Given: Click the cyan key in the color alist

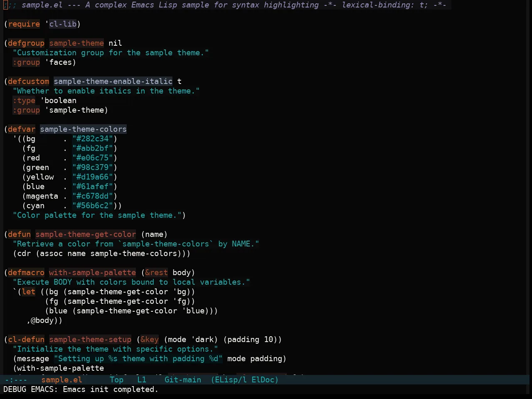Looking at the screenshot, I should [x=35, y=206].
